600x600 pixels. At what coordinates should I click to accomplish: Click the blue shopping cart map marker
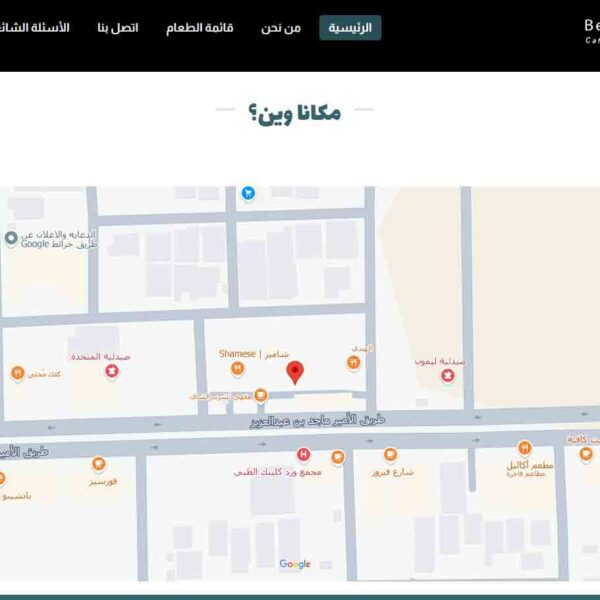(248, 193)
